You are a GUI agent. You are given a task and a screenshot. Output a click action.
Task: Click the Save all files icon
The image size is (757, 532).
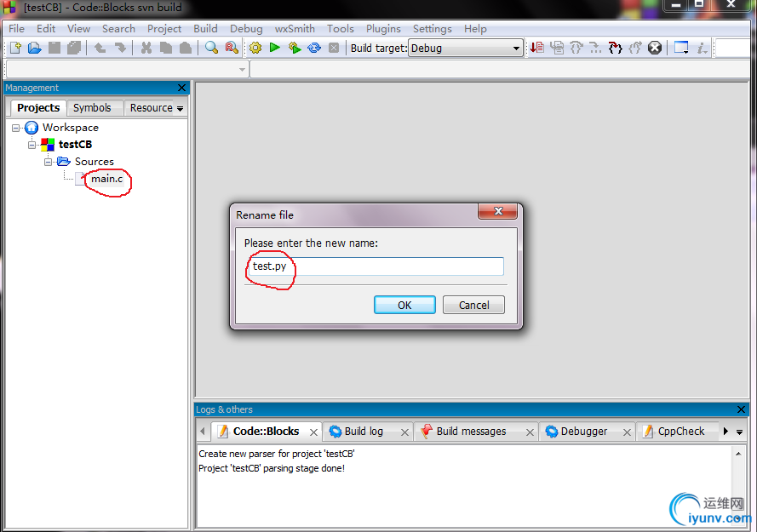[74, 48]
